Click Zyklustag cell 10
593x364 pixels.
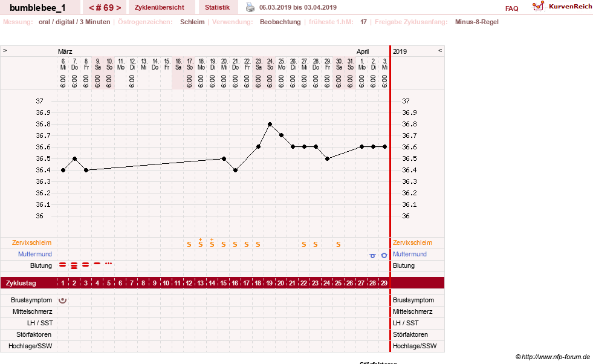(166, 283)
